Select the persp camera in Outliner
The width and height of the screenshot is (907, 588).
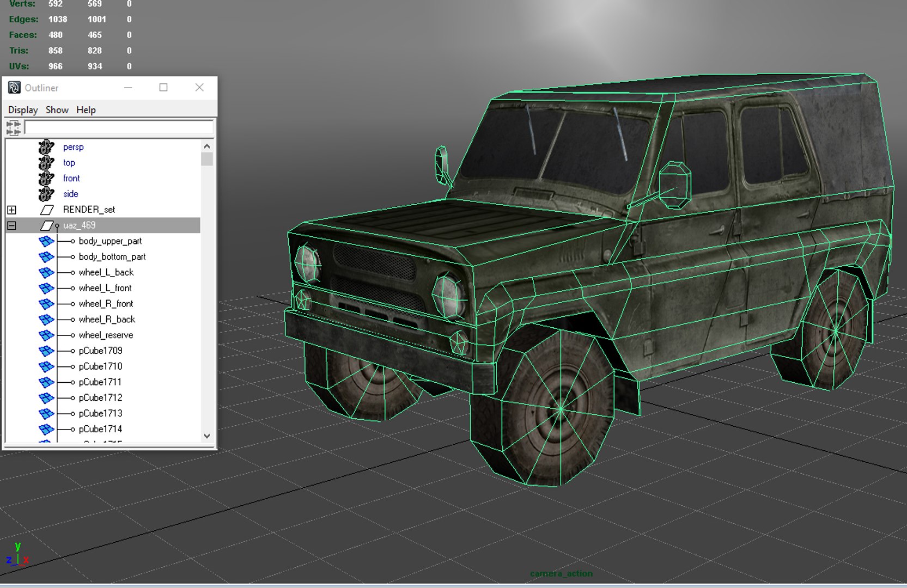pos(73,147)
